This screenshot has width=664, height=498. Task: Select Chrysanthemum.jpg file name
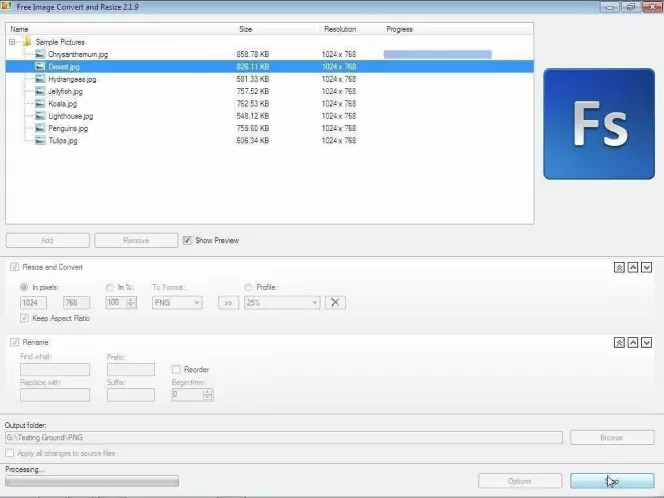78,54
